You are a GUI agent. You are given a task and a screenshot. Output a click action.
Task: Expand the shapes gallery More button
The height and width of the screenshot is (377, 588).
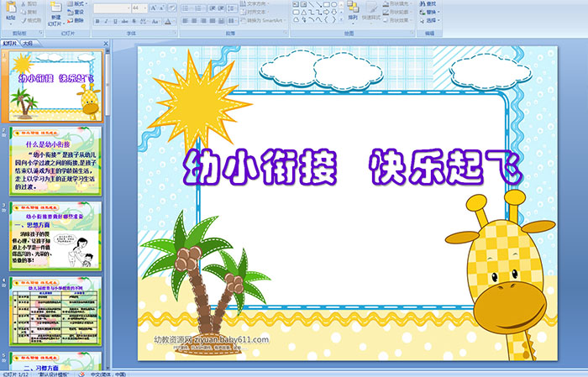342,20
